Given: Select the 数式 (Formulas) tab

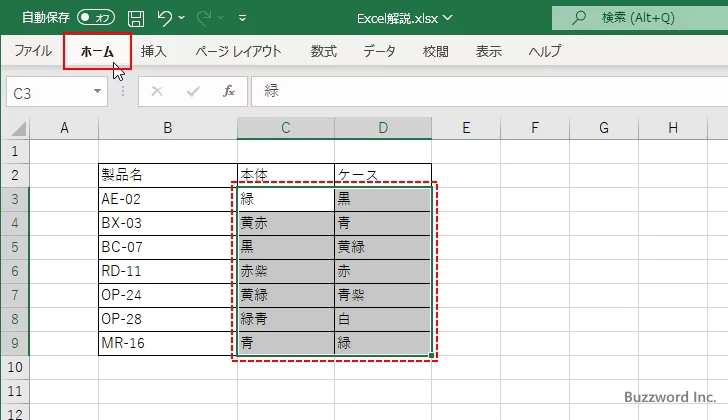Looking at the screenshot, I should point(323,51).
